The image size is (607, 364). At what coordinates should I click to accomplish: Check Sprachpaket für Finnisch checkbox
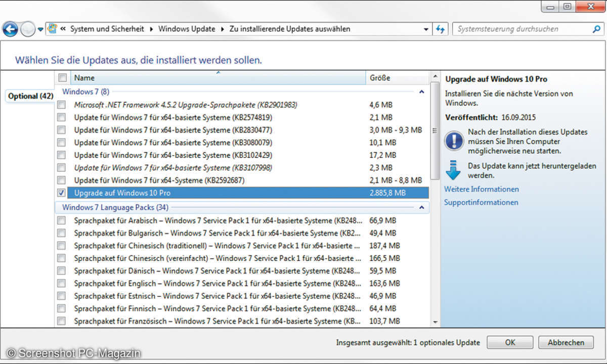pyautogui.click(x=61, y=308)
